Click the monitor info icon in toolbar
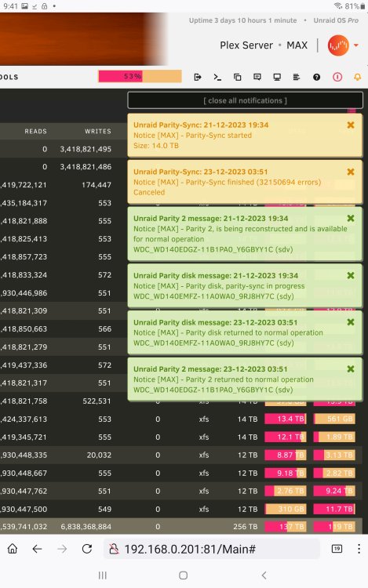Image resolution: width=368 pixels, height=588 pixels. (x=277, y=77)
